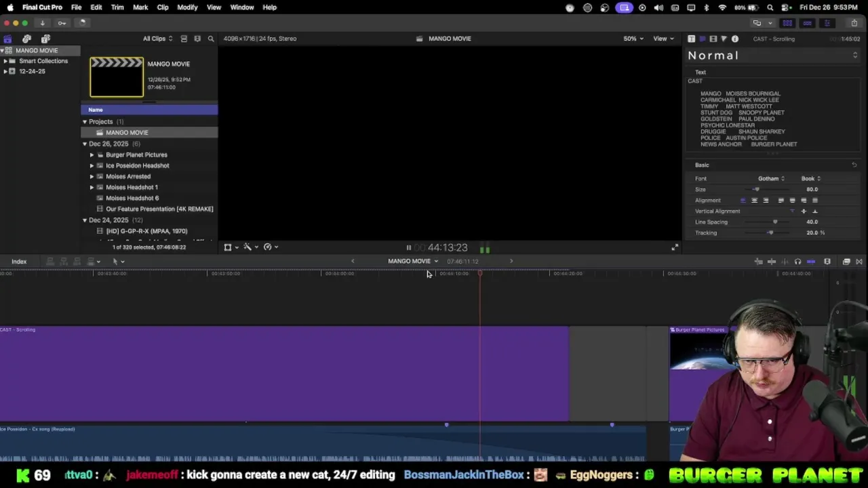This screenshot has height=488, width=868.
Task: Adjust the Tracking slider
Action: [770, 233]
